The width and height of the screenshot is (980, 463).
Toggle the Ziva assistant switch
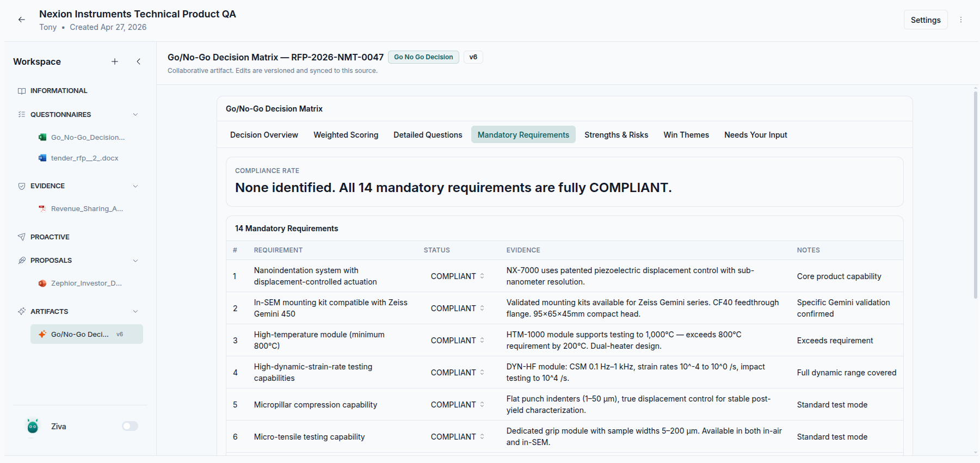[x=130, y=427]
